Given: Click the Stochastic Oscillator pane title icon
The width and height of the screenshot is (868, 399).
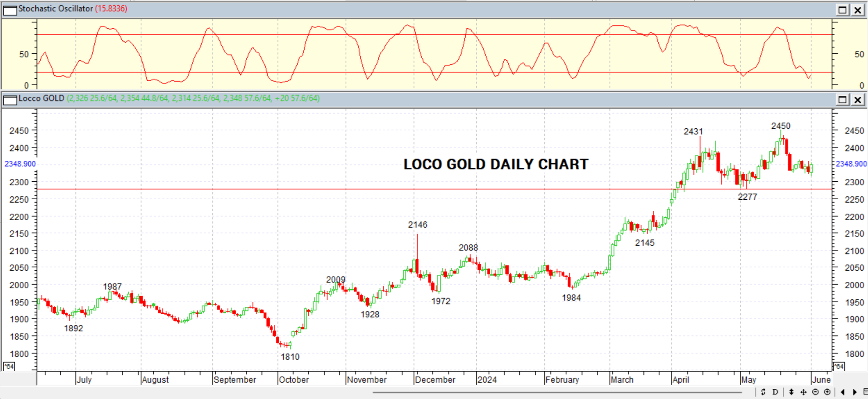Looking at the screenshot, I should [10, 10].
